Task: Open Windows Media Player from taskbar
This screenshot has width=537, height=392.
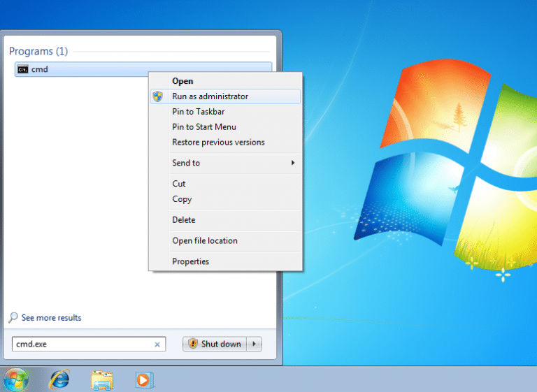Action: pyautogui.click(x=144, y=380)
